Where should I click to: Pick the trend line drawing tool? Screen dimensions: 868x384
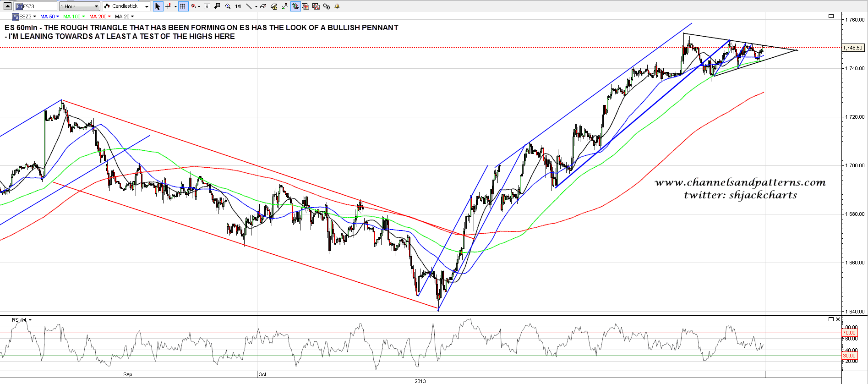(249, 6)
